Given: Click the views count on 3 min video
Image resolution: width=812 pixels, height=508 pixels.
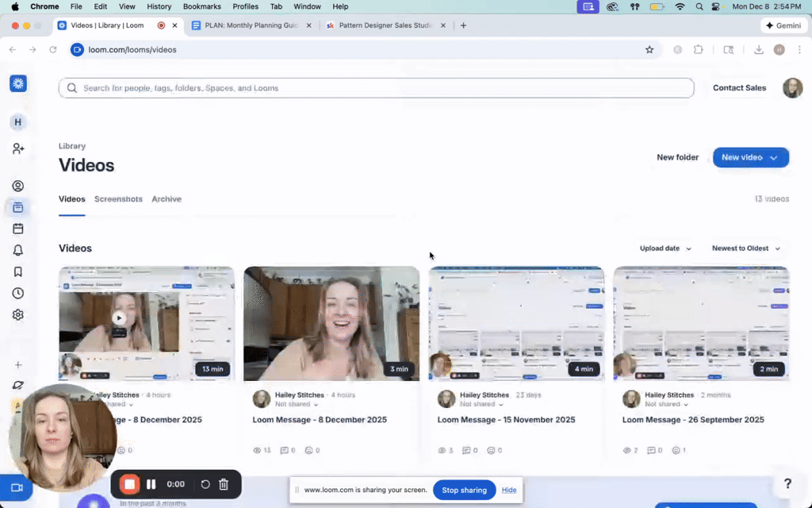Looking at the screenshot, I should (x=262, y=451).
